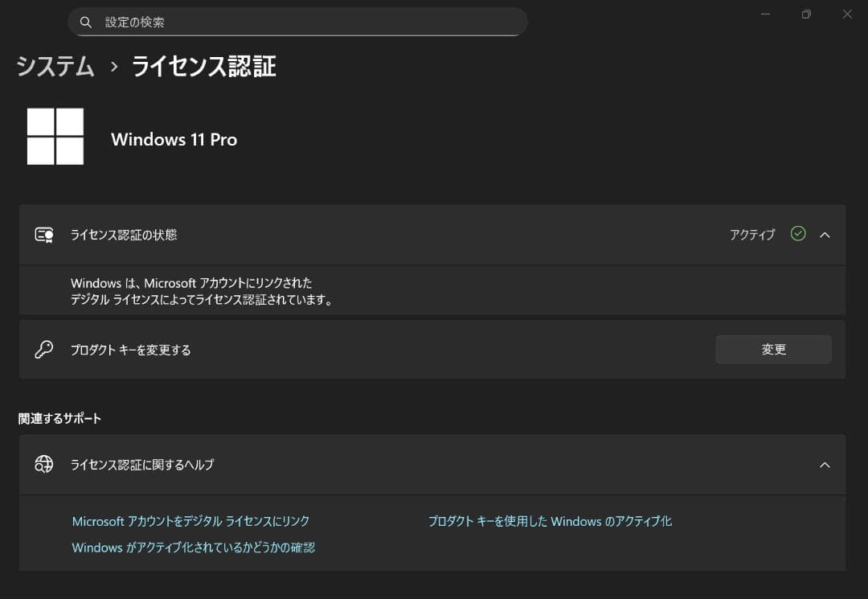The width and height of the screenshot is (868, 599).
Task: Collapse the ライセンス認証の状態 section
Action: point(825,235)
